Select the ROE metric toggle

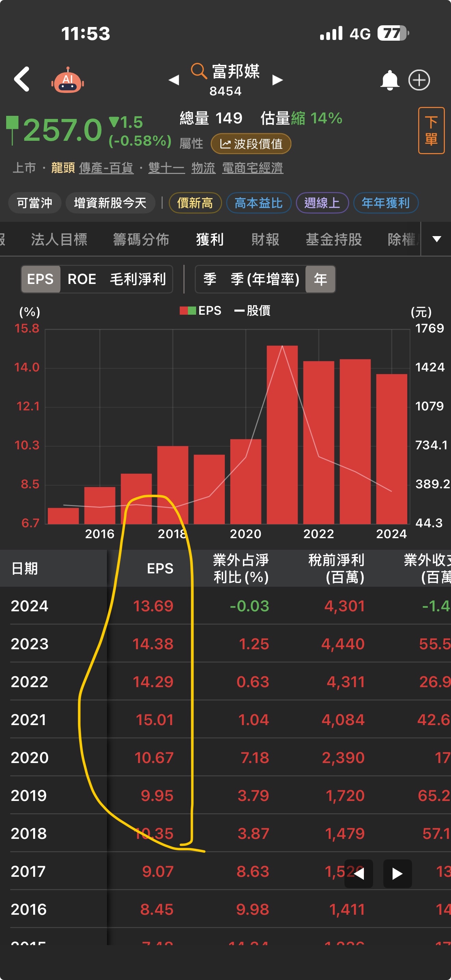click(x=82, y=279)
